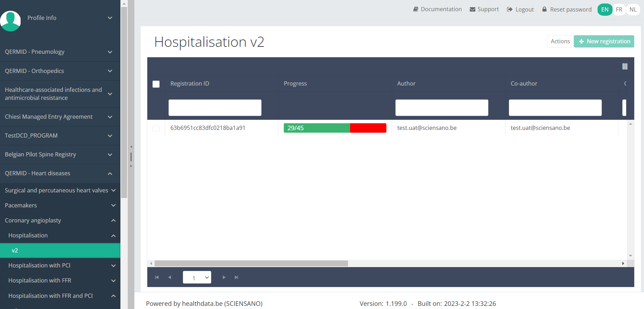Go to previous page arrow in pager

[x=170, y=277]
